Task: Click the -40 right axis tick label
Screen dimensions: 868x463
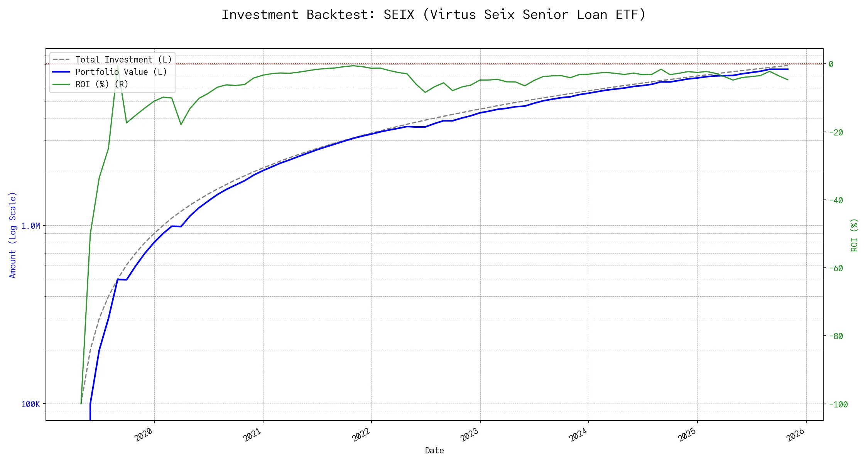Action: point(835,200)
